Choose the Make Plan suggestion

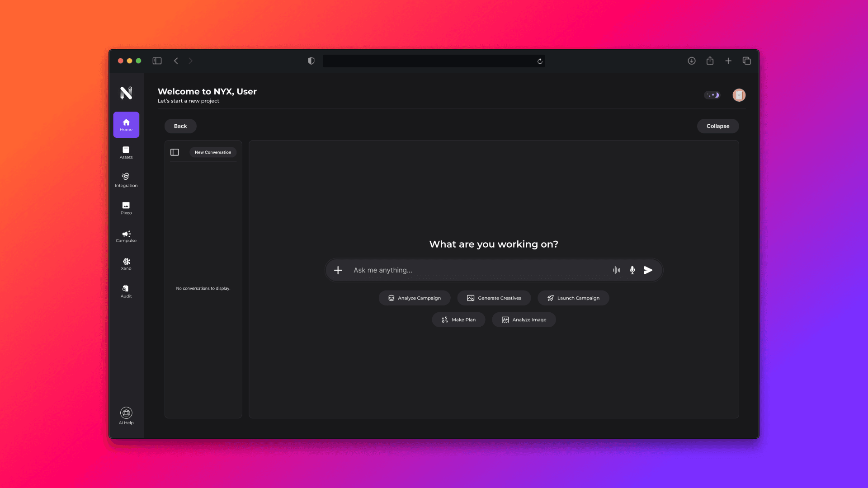tap(458, 320)
